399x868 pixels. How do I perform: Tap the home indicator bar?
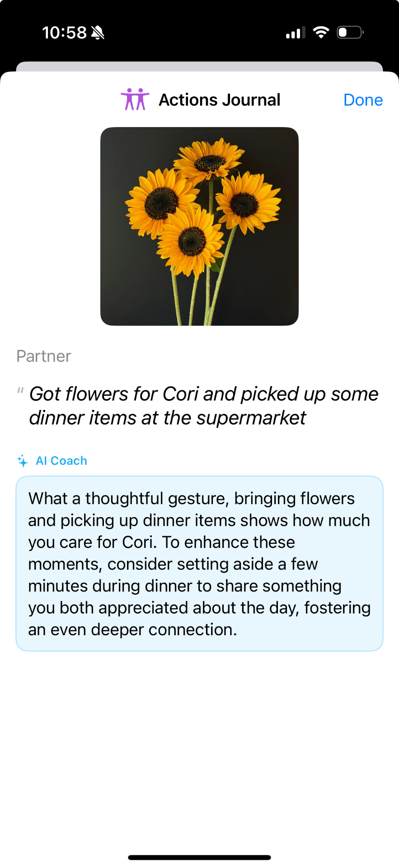[x=199, y=857]
